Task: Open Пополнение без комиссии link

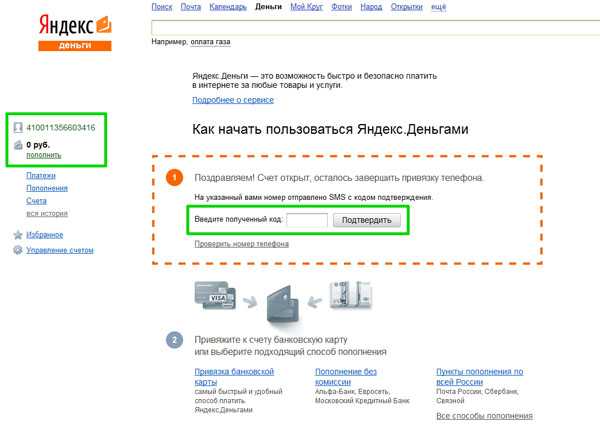Action: click(346, 377)
